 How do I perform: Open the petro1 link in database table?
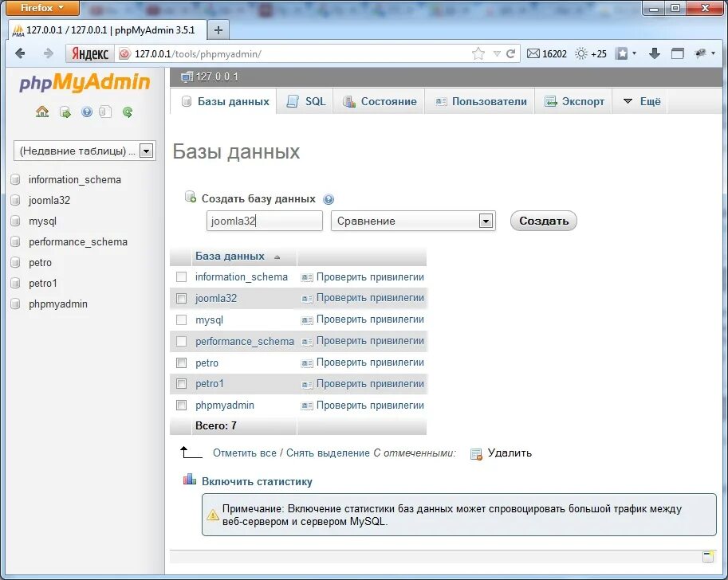click(210, 384)
